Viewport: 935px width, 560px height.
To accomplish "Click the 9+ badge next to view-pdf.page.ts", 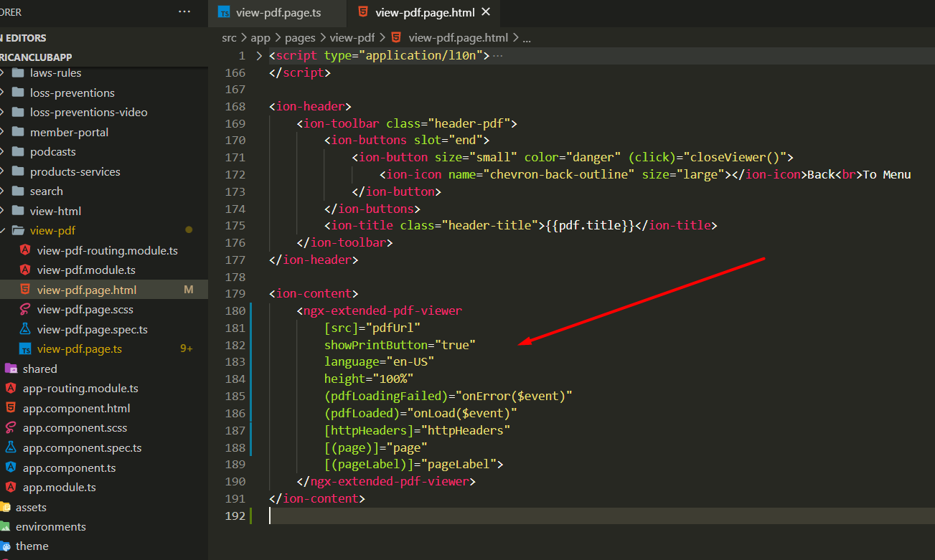I will coord(186,348).
